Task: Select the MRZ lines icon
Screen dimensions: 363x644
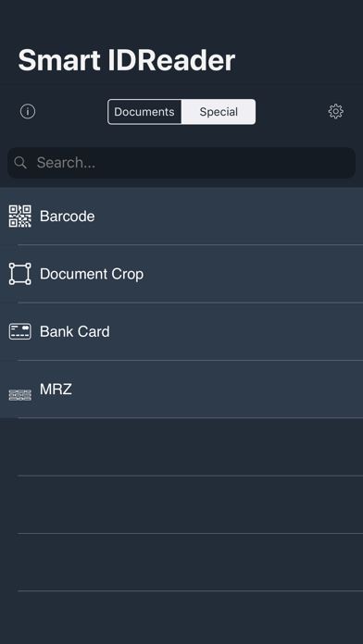Action: coord(19,395)
